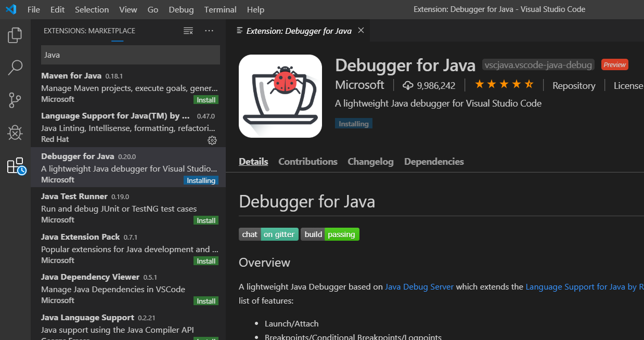Click the build passing badge

(x=330, y=234)
